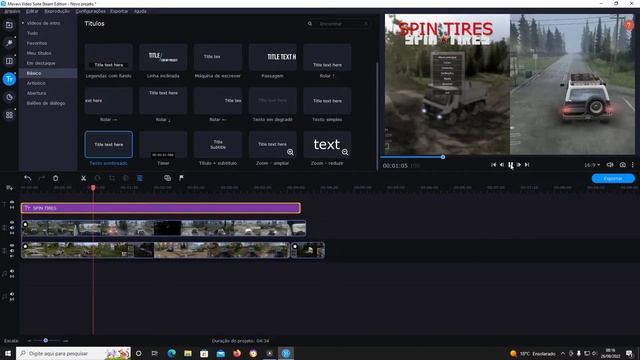Collapse the Vídeos de intro category arrow
640x360 pixels.
[23, 23]
